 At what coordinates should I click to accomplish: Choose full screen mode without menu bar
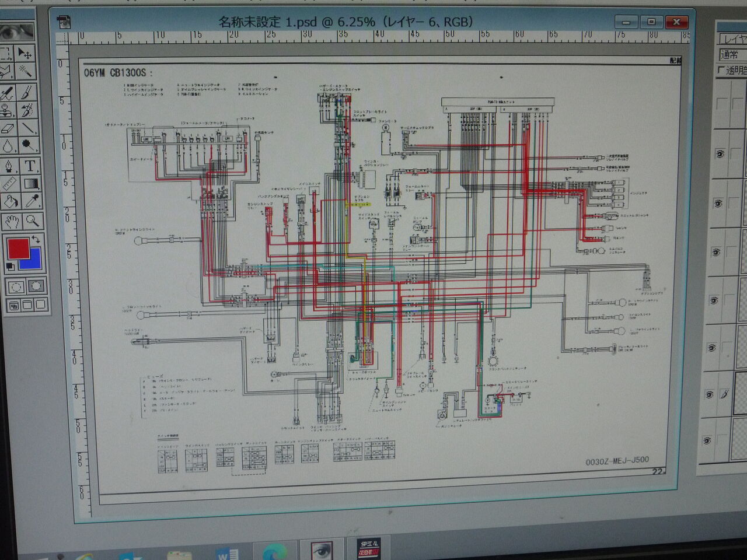40,304
